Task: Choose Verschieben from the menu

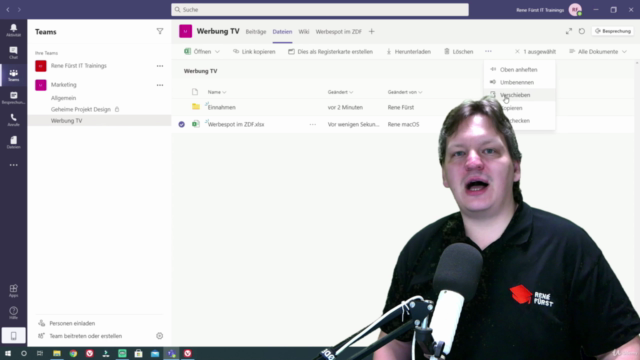Action: tap(519, 95)
